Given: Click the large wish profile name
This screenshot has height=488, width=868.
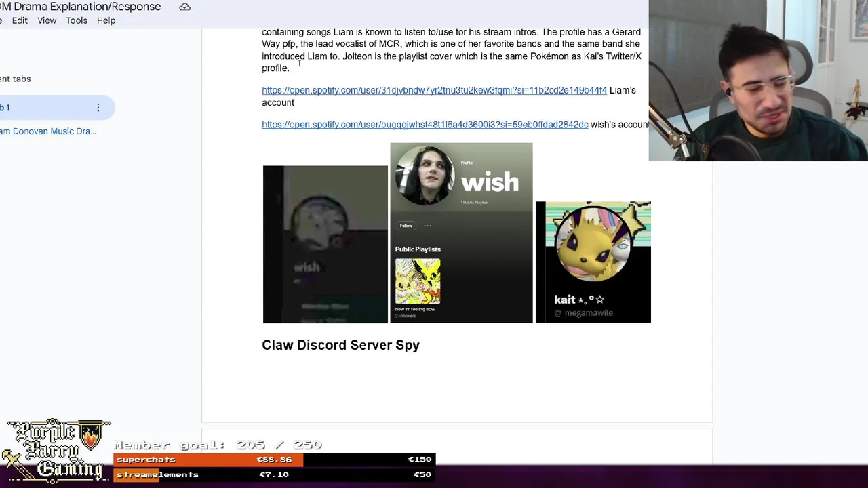Looking at the screenshot, I should point(490,182).
